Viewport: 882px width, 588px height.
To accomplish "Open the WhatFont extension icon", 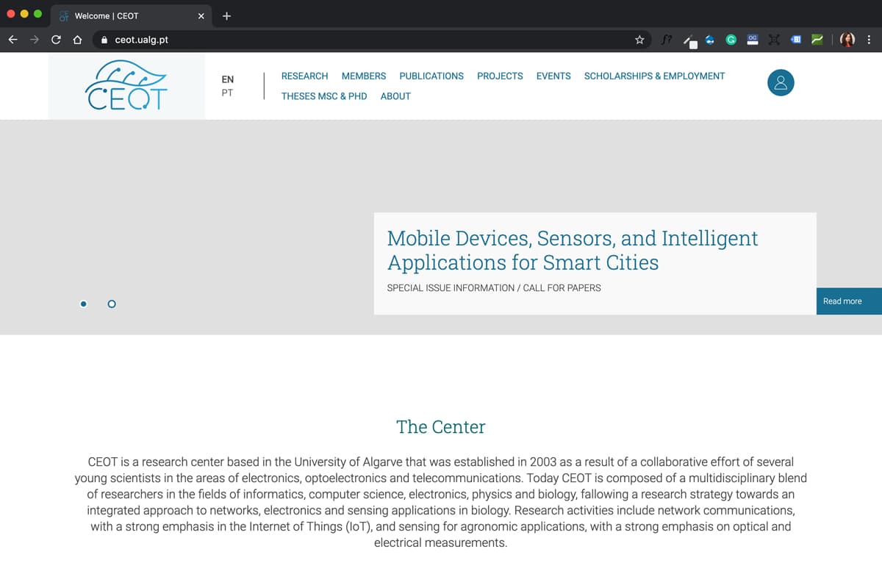I will click(666, 40).
